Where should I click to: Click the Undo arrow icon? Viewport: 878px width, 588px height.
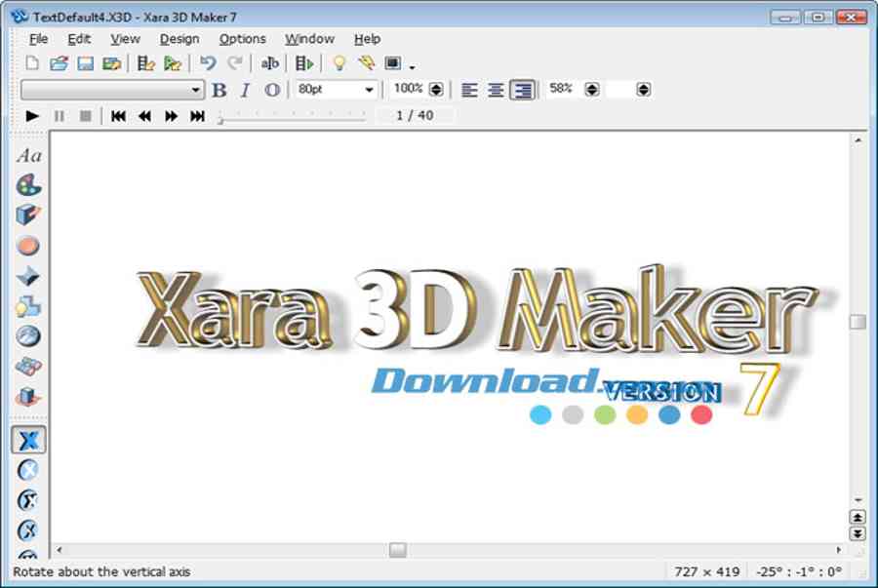(208, 63)
